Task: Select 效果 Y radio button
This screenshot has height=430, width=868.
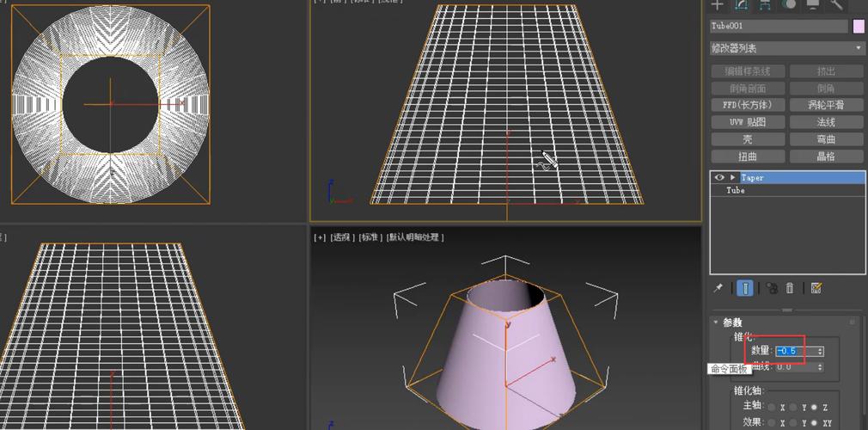Action: pyautogui.click(x=793, y=422)
